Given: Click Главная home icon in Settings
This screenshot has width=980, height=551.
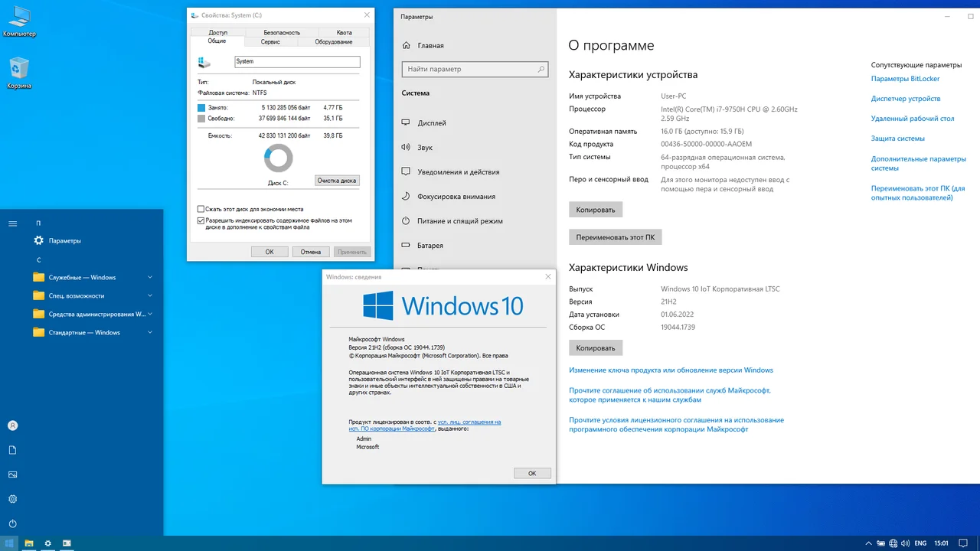Looking at the screenshot, I should coord(407,45).
